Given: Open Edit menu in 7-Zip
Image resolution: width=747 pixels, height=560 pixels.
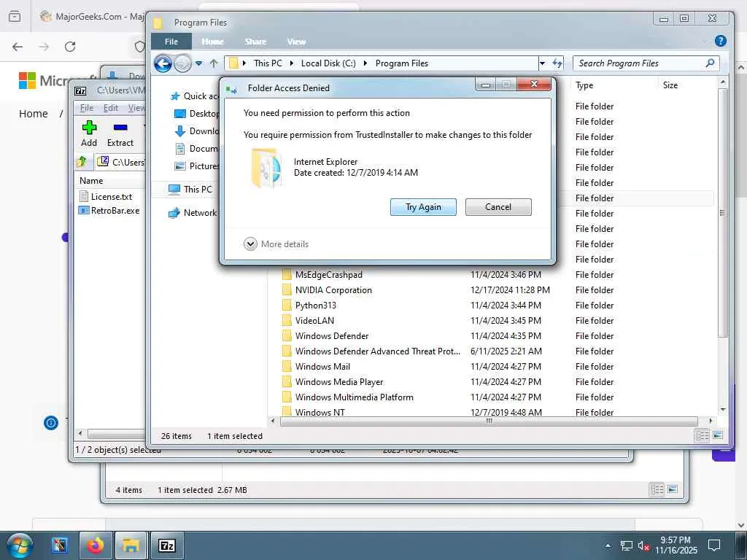Looking at the screenshot, I should [111, 108].
